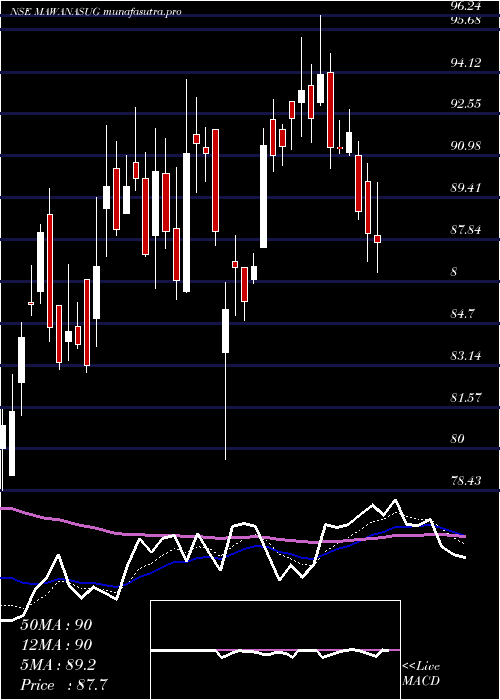Image resolution: width=500 pixels, height=700 pixels.
Task: Click the Price : 87.7 readout
Action: click(x=64, y=685)
